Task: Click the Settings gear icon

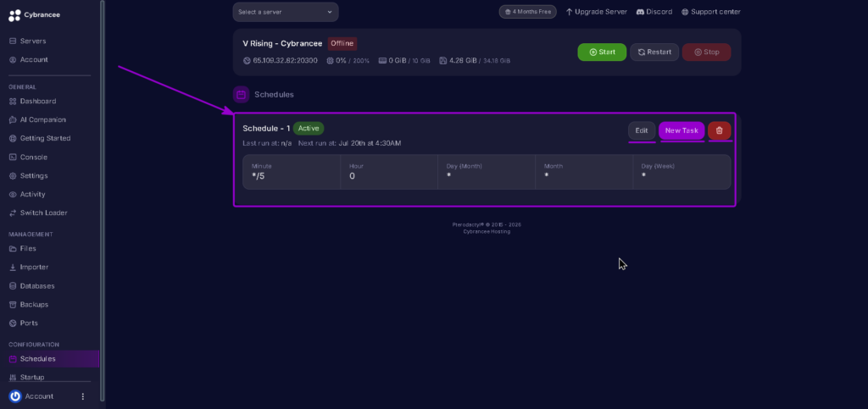Action: pyautogui.click(x=14, y=176)
